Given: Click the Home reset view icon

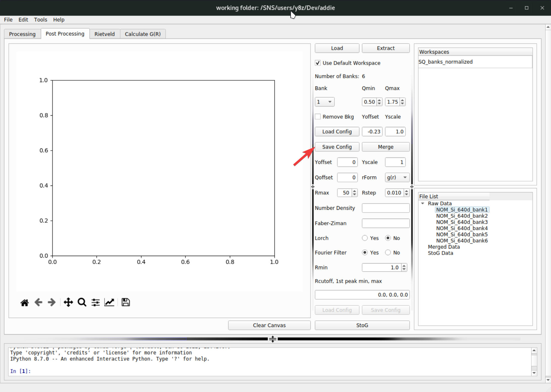Looking at the screenshot, I should (24, 303).
